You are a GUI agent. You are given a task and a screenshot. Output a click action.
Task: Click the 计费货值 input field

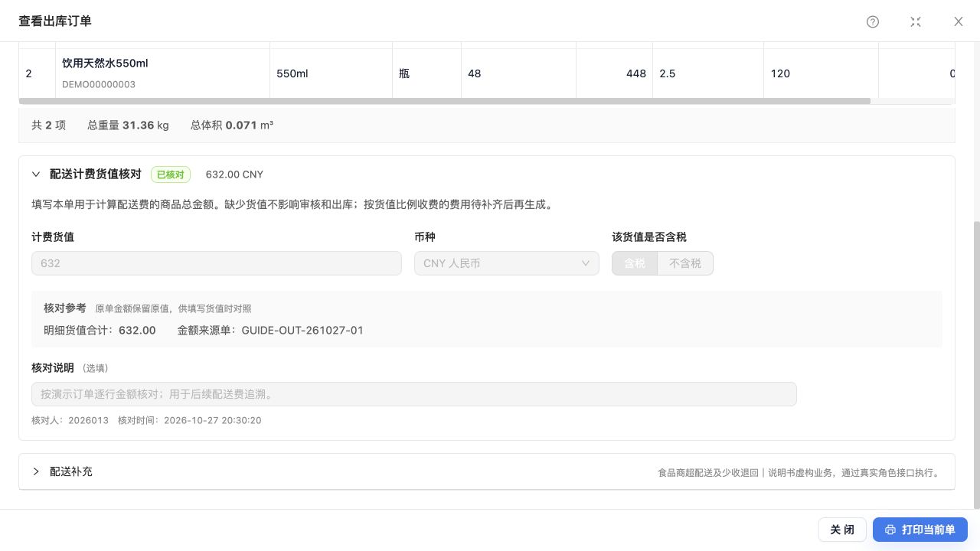217,263
